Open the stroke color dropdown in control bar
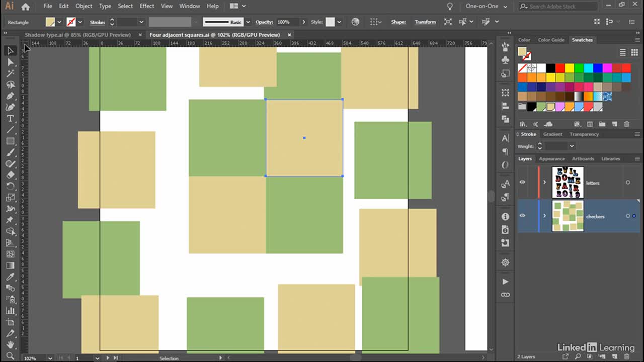Viewport: 644px width, 362px height. coord(79,22)
